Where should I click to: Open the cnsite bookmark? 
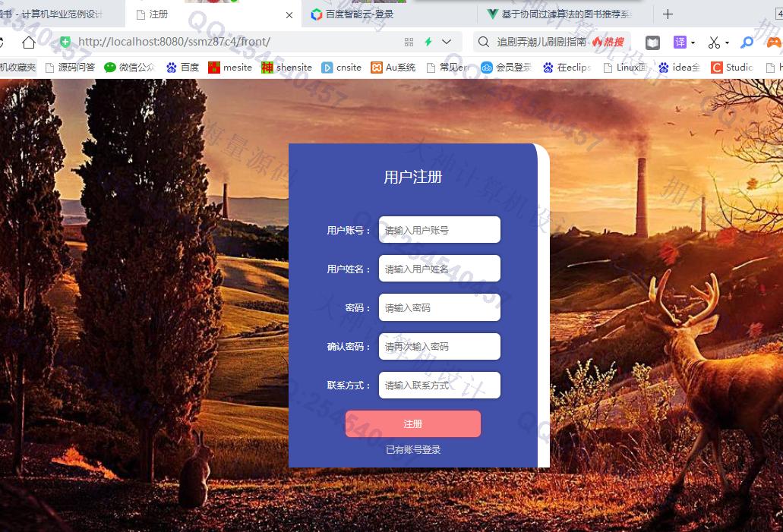coord(342,68)
